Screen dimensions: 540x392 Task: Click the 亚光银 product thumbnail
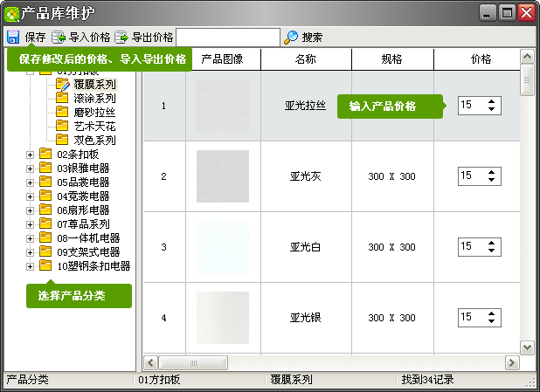(x=223, y=318)
